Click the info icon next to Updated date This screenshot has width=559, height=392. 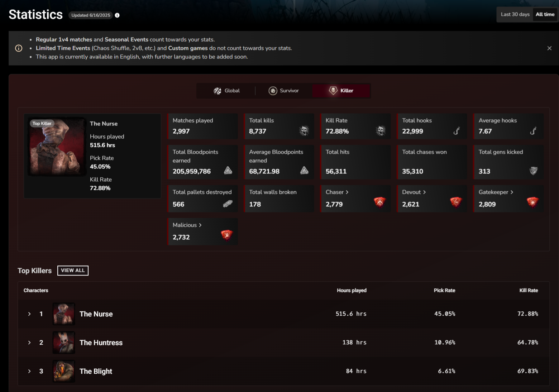(117, 15)
